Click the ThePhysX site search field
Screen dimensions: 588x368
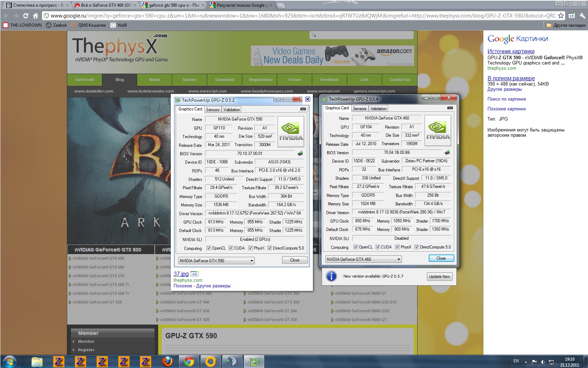[362, 35]
